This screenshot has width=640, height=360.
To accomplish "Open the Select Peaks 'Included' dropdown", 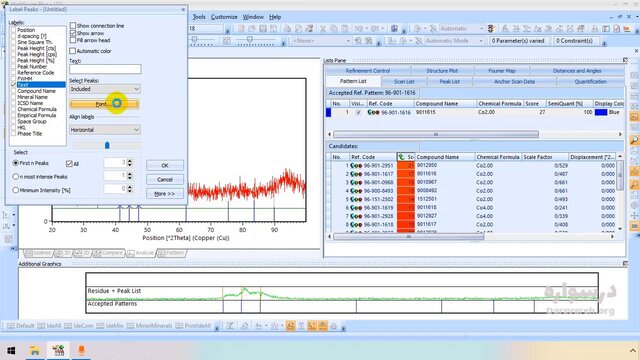I will click(x=105, y=89).
